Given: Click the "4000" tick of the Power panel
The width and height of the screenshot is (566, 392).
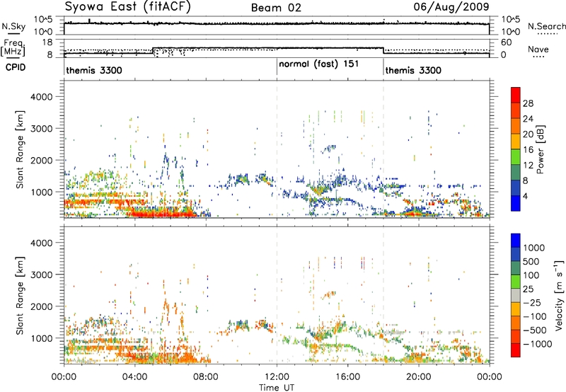Looking at the screenshot, I should (x=41, y=97).
